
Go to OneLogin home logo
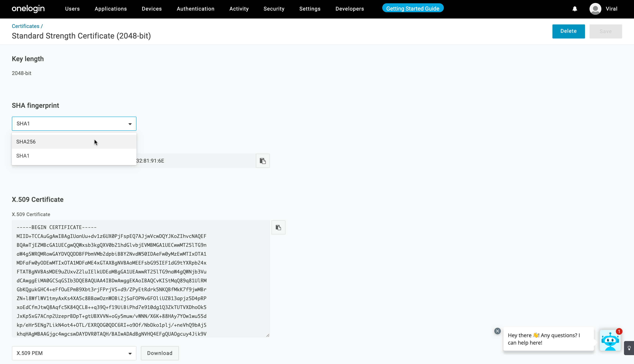coord(28,9)
